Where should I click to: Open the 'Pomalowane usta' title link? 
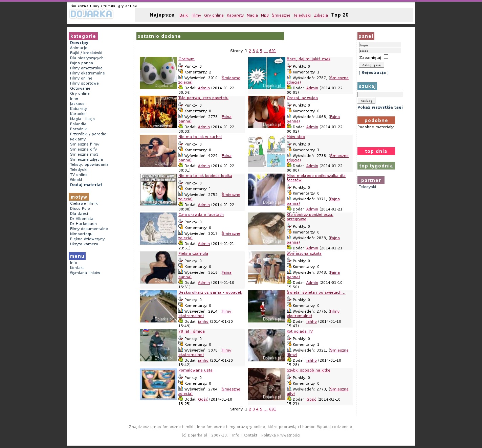click(195, 371)
